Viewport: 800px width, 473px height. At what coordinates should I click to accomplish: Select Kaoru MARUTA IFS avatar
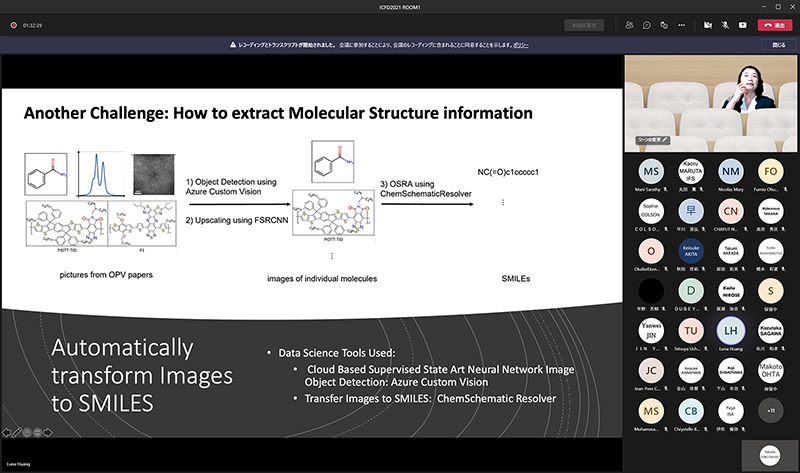[x=691, y=171]
